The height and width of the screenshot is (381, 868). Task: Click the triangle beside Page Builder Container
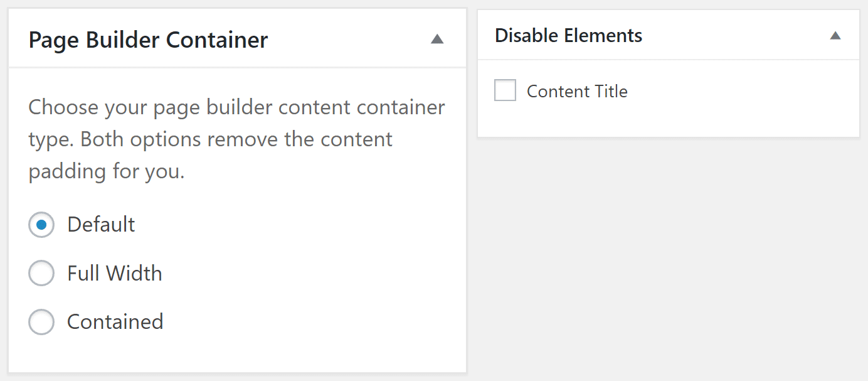tap(438, 38)
